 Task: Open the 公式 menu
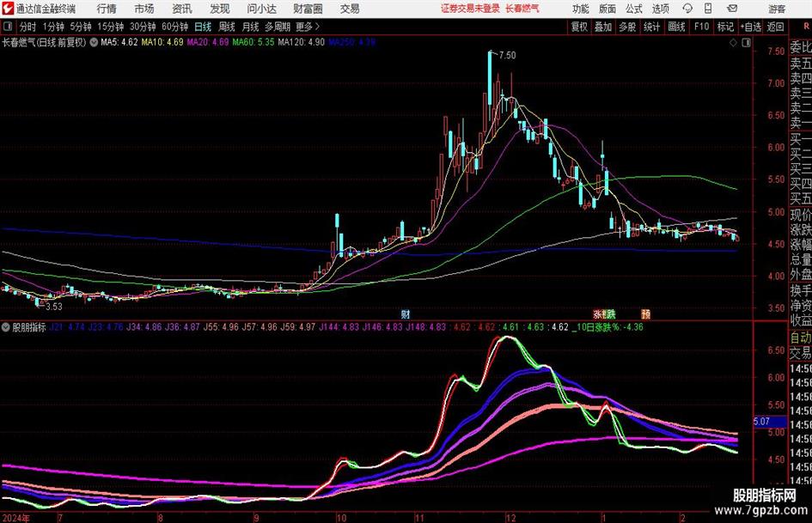(634, 9)
